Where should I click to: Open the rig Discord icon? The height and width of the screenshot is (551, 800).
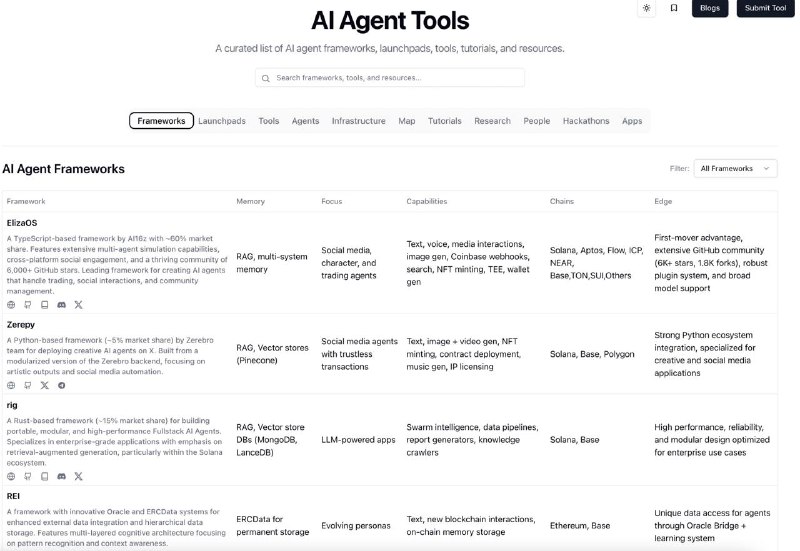tap(62, 476)
